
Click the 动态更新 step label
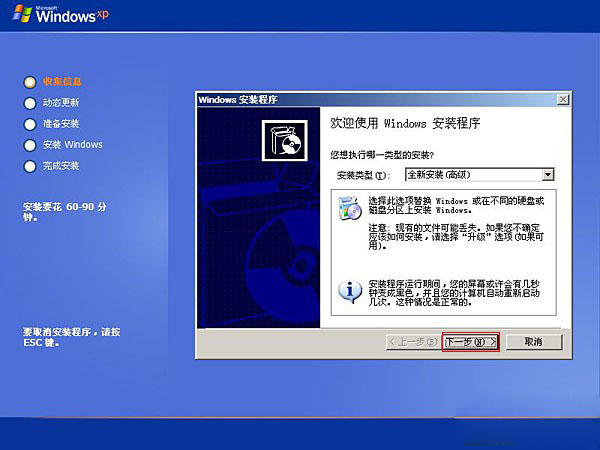pyautogui.click(x=61, y=103)
